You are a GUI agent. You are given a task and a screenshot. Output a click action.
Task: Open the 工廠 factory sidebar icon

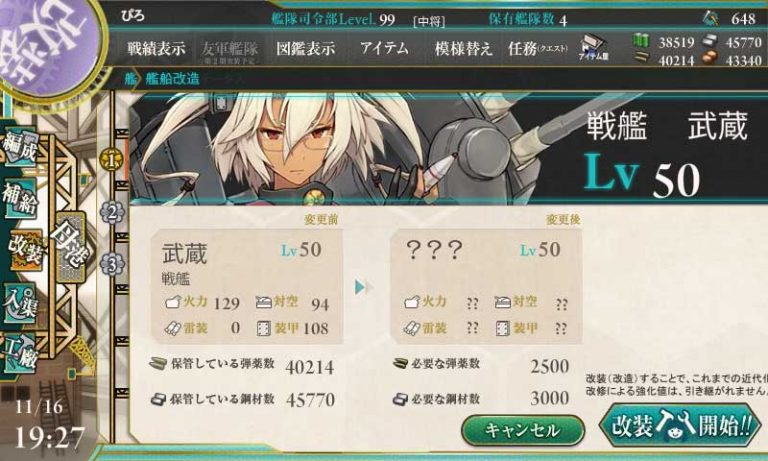pyautogui.click(x=19, y=352)
